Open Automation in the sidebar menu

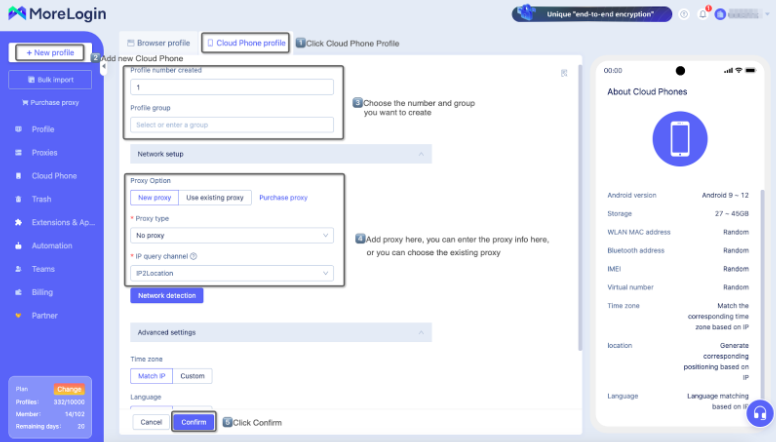click(52, 246)
